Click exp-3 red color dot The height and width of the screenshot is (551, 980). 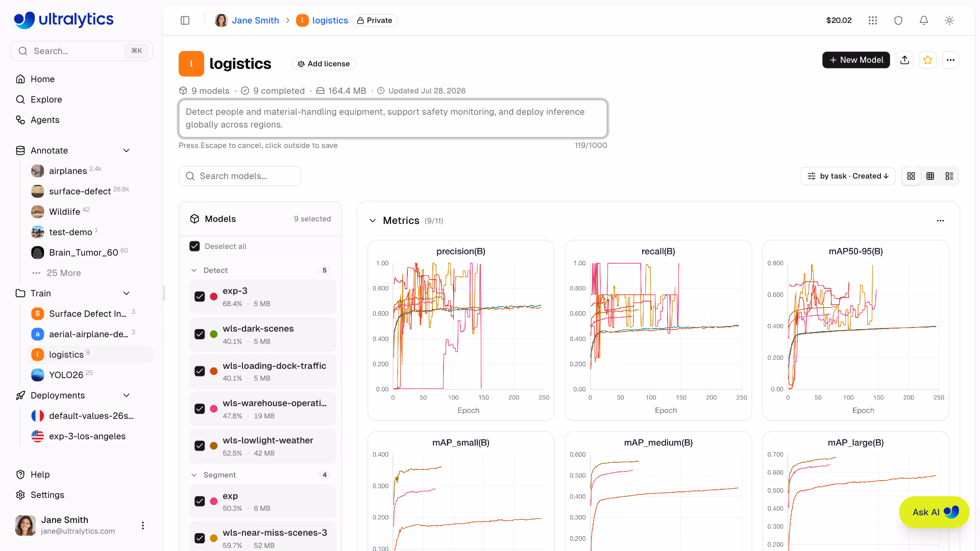(214, 297)
